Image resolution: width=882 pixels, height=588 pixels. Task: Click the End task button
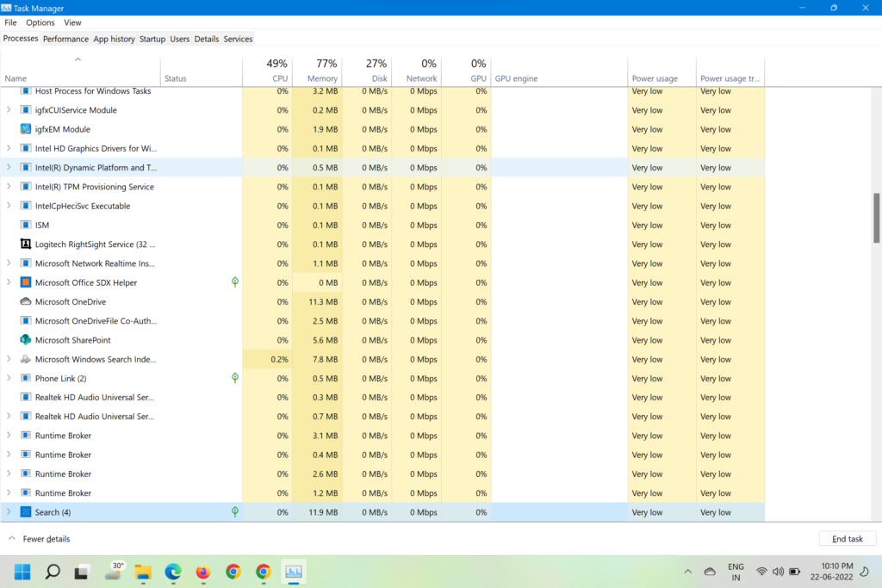pos(847,539)
